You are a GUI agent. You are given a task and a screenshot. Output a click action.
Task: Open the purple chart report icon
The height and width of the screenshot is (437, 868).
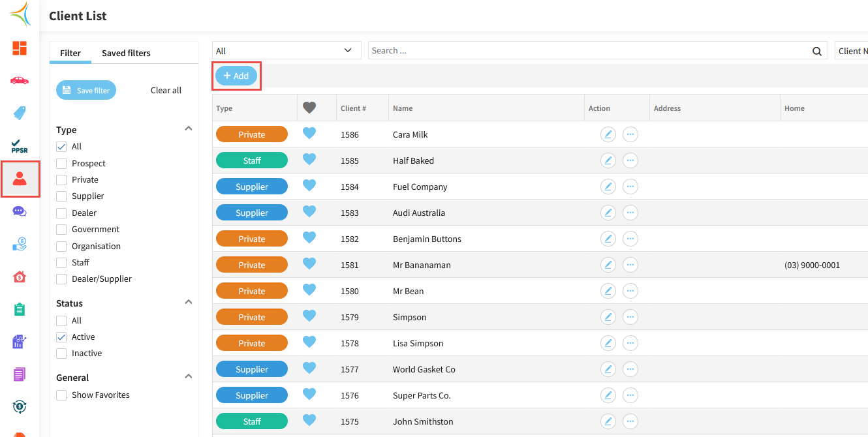(x=20, y=342)
